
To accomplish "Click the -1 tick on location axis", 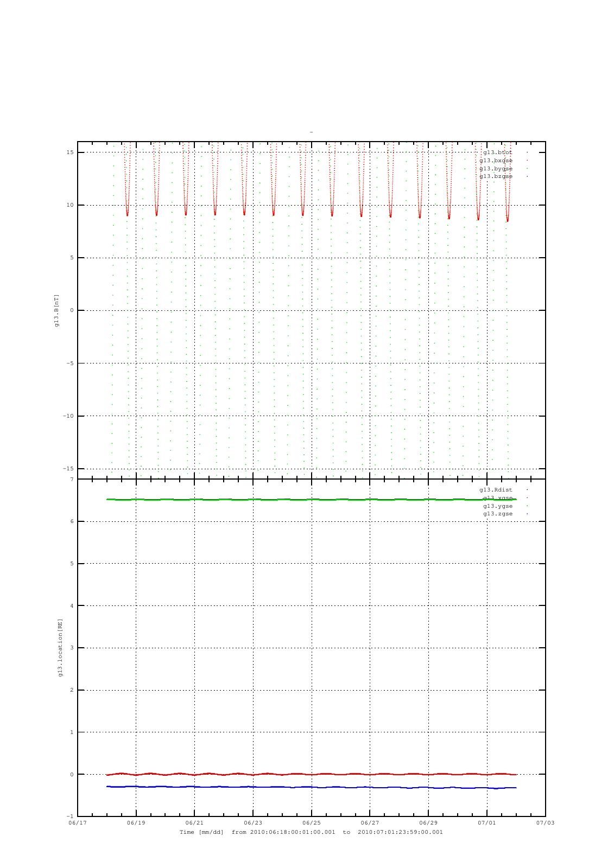I will [69, 816].
